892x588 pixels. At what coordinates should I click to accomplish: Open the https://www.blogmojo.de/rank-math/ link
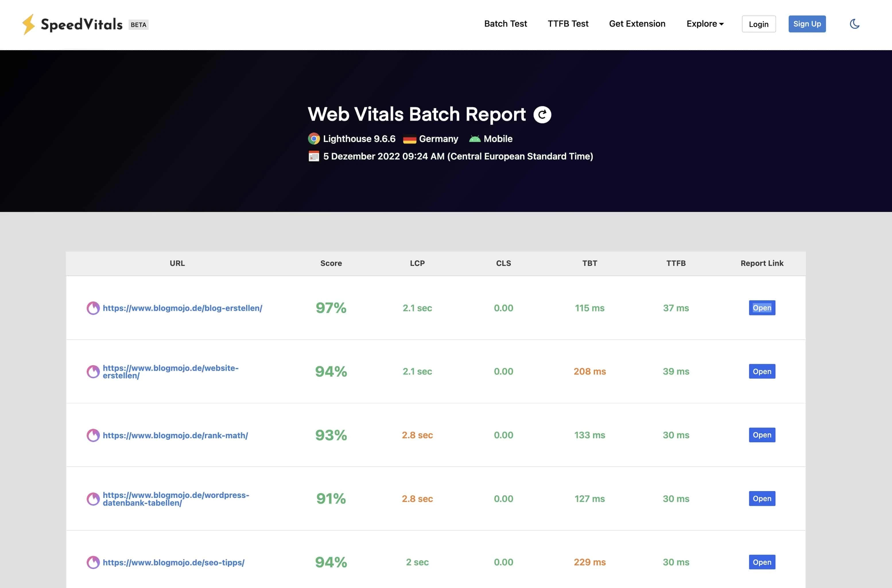175,435
